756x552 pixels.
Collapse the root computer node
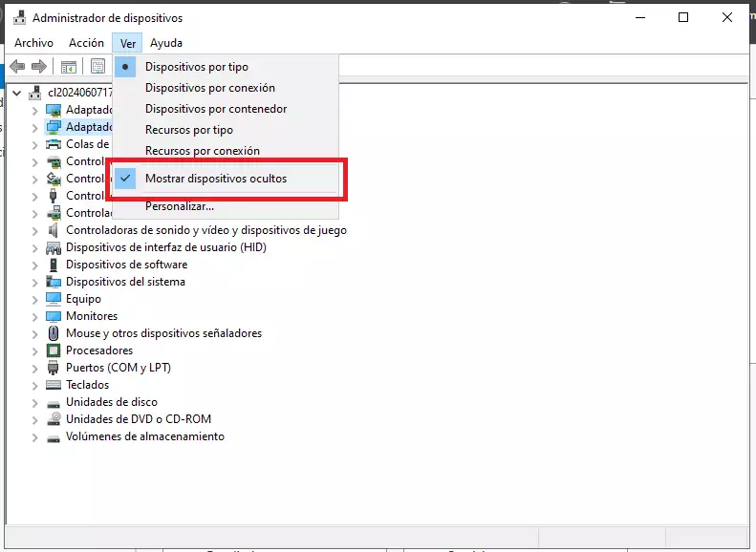coord(18,93)
